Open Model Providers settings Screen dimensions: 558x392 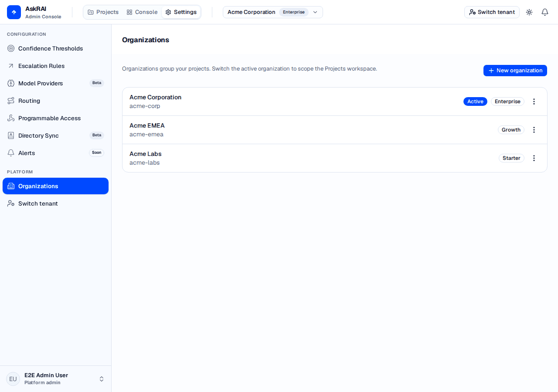point(55,83)
